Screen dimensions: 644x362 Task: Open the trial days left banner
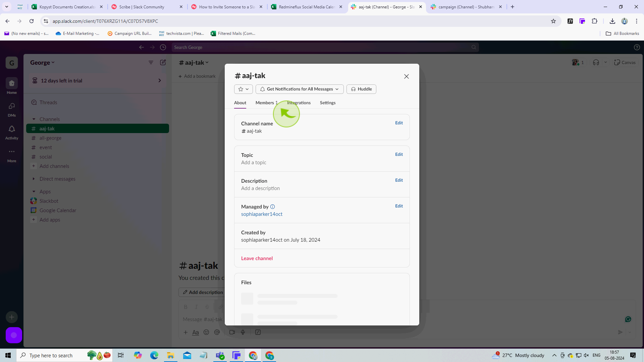[97, 81]
